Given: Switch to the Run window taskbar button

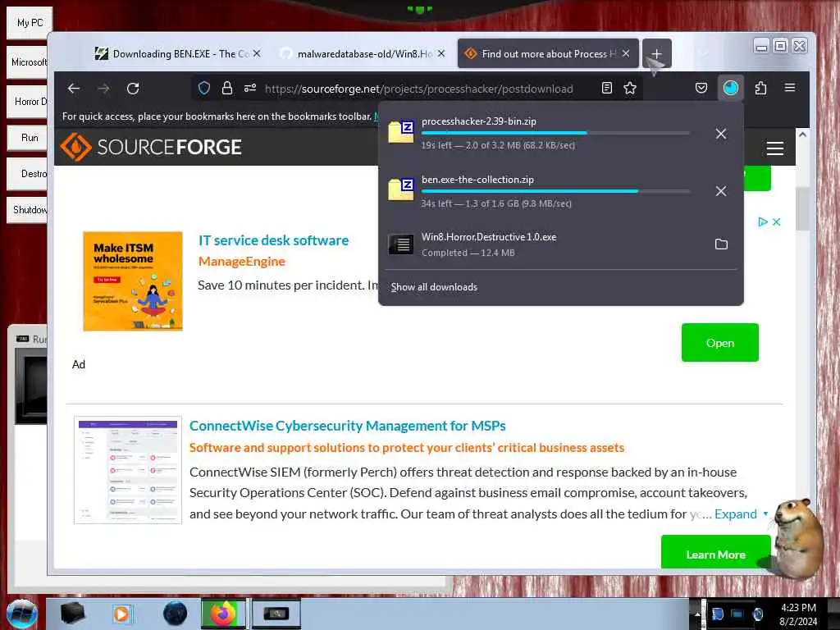Looking at the screenshot, I should pyautogui.click(x=276, y=614).
